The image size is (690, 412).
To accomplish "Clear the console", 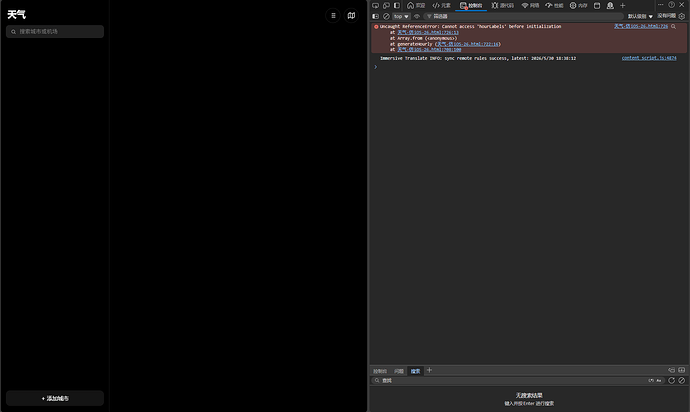I will tap(386, 16).
